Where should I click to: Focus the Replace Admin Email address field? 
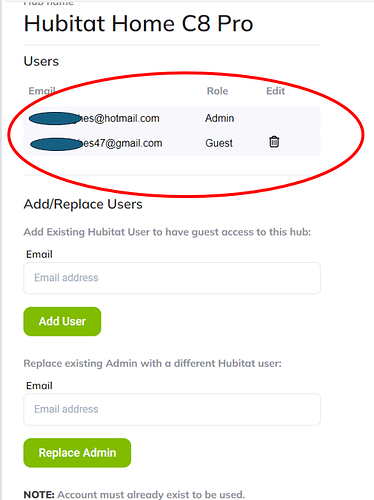[172, 409]
